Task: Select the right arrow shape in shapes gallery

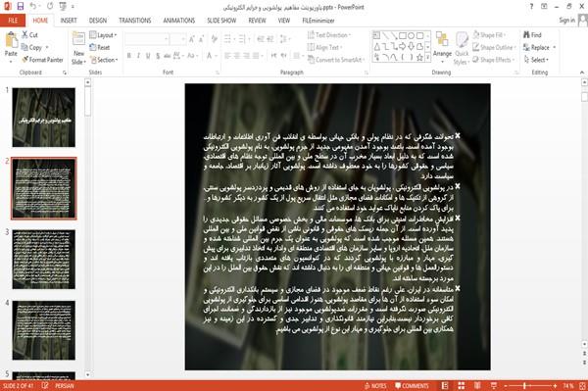Action: pos(403,47)
